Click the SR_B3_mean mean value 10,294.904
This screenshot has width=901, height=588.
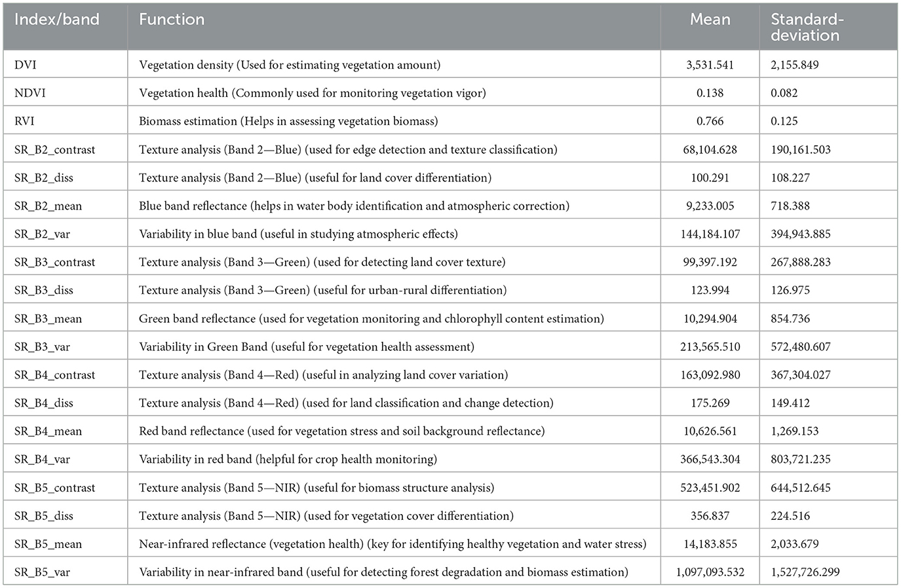point(710,319)
